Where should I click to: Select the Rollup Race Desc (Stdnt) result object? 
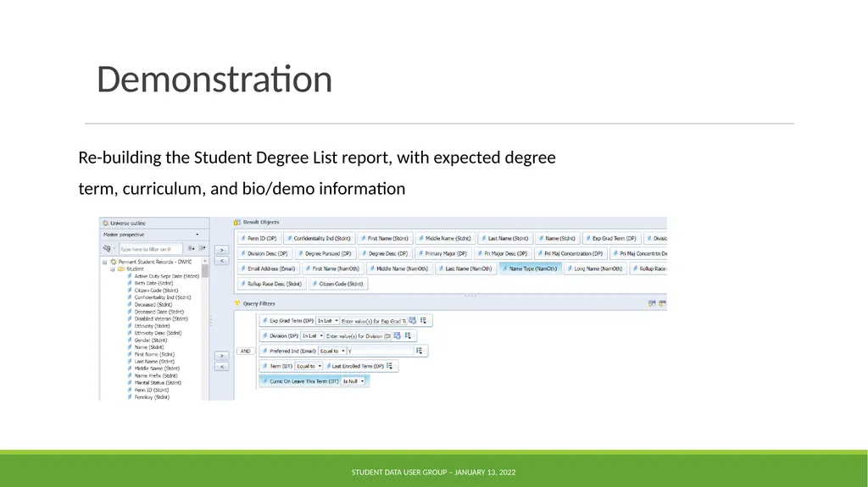tap(271, 284)
